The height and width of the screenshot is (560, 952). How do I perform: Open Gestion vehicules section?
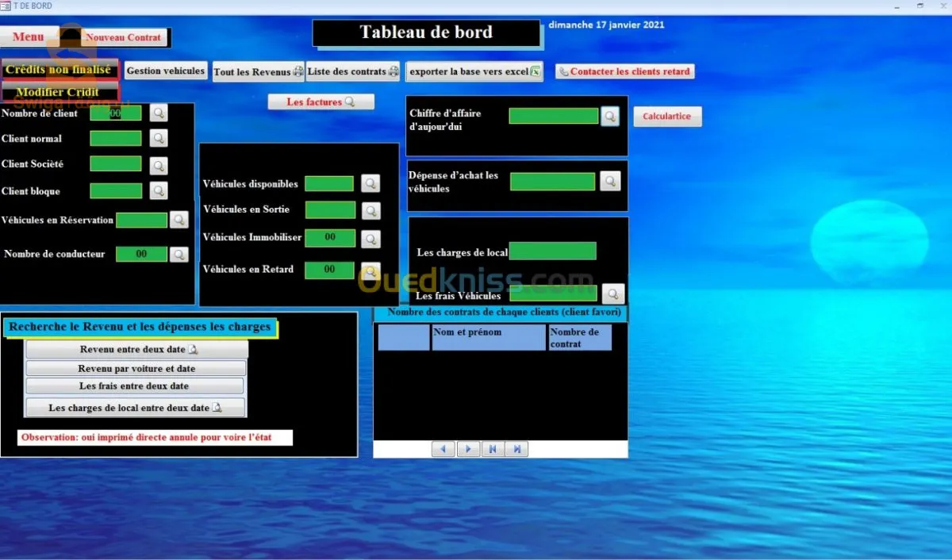coord(166,71)
